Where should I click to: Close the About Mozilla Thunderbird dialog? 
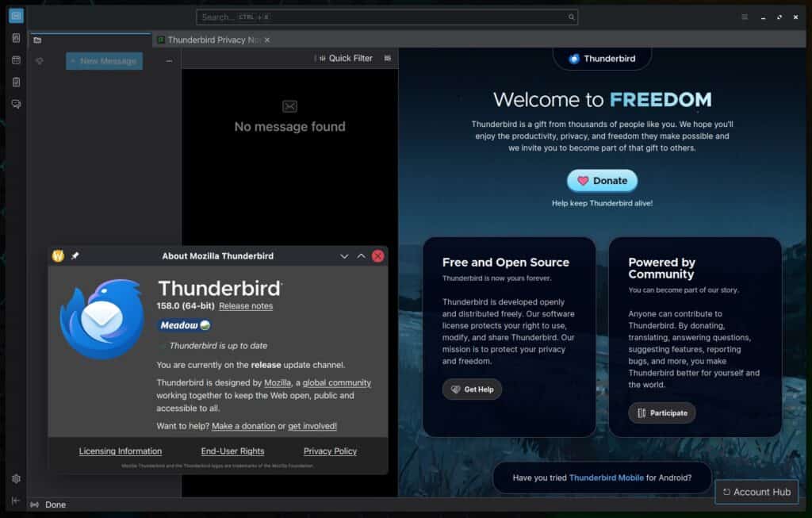click(378, 256)
